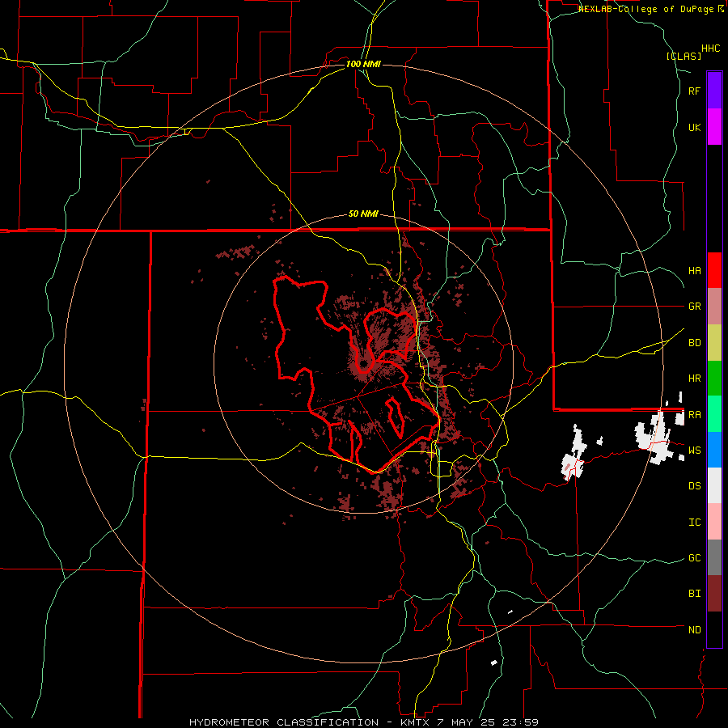Click the "KMTX" radar site identifier
728x728 pixels.
[414, 722]
